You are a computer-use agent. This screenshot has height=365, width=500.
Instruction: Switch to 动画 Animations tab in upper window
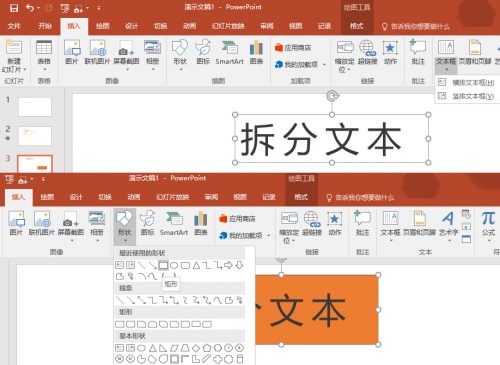tap(189, 26)
